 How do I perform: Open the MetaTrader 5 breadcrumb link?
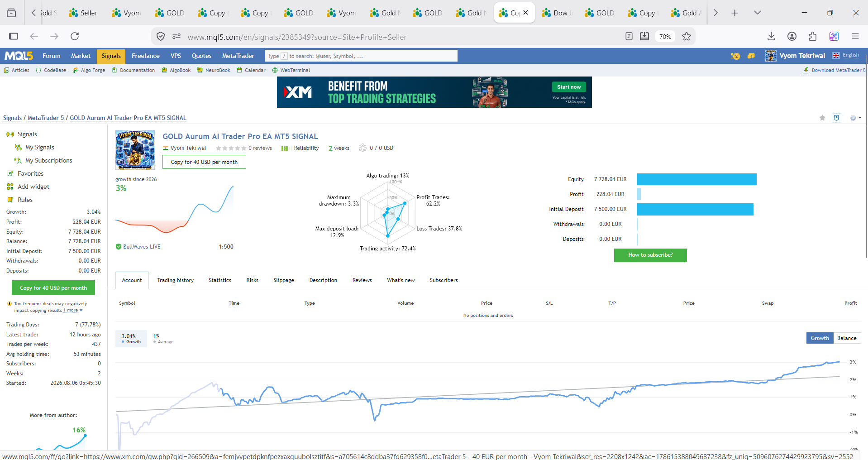pyautogui.click(x=46, y=118)
